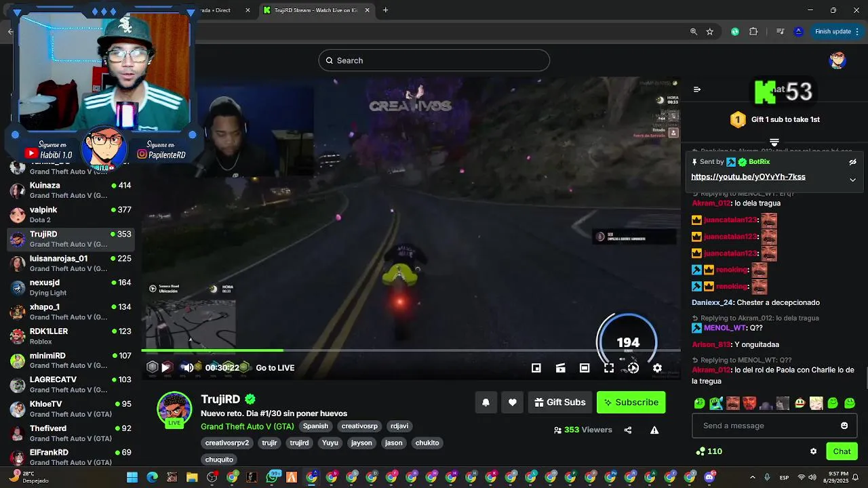This screenshot has height=488, width=868.
Task: Open Thefiverd channel in sidebar
Action: coord(71,433)
